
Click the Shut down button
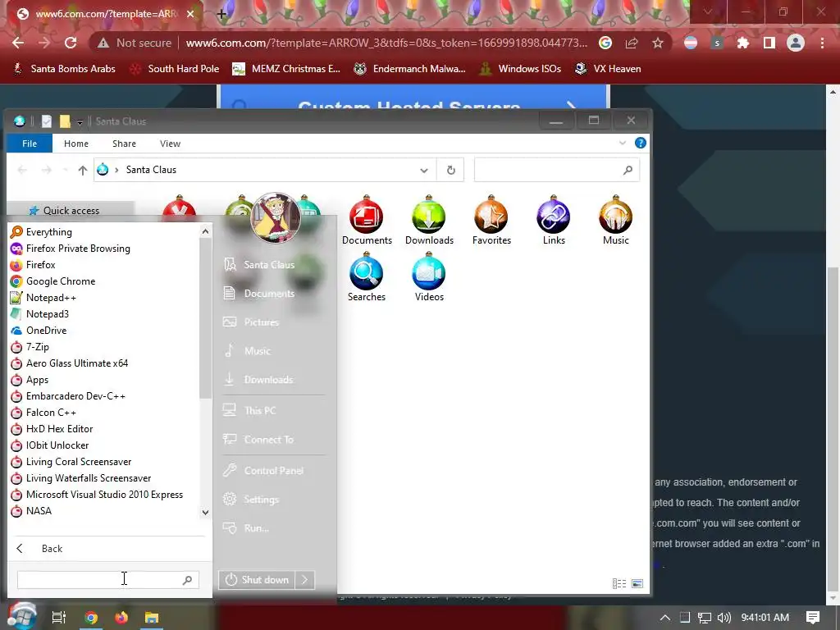click(x=257, y=580)
